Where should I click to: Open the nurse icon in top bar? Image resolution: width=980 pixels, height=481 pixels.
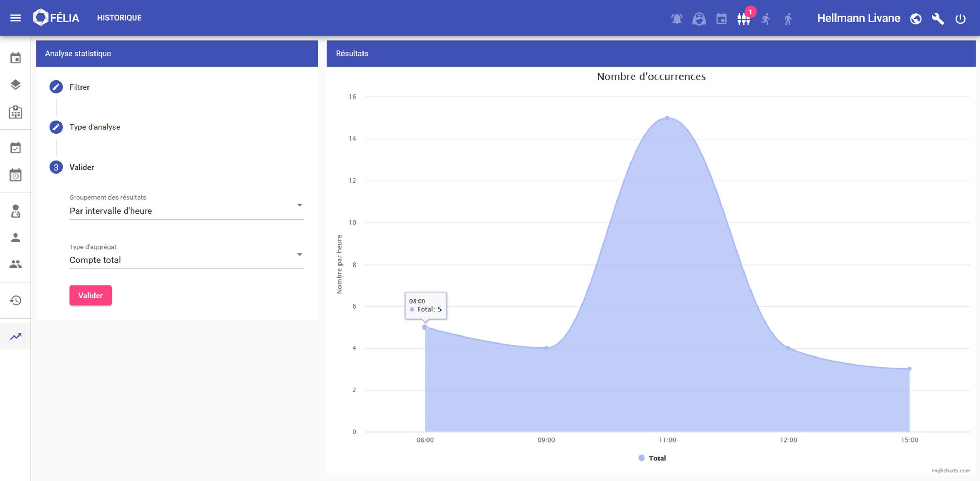click(x=699, y=19)
